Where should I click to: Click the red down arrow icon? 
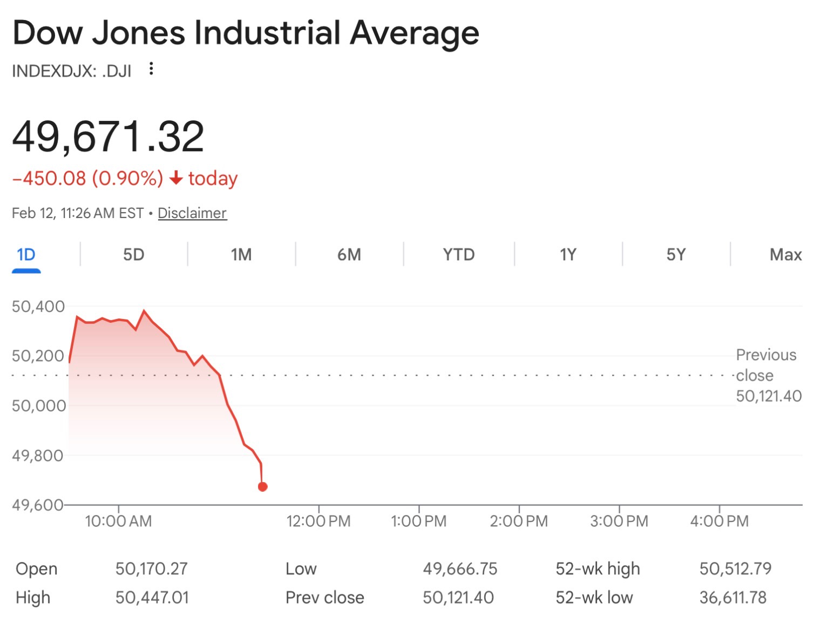176,178
